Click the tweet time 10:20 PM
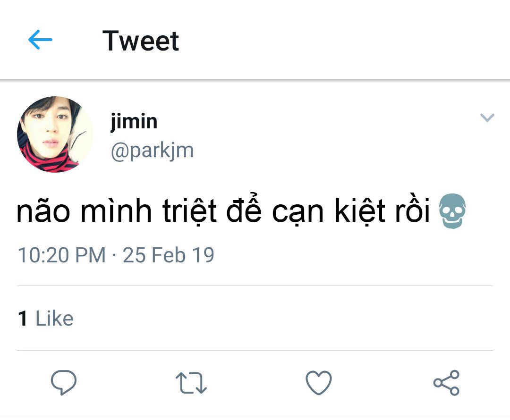 coord(61,255)
